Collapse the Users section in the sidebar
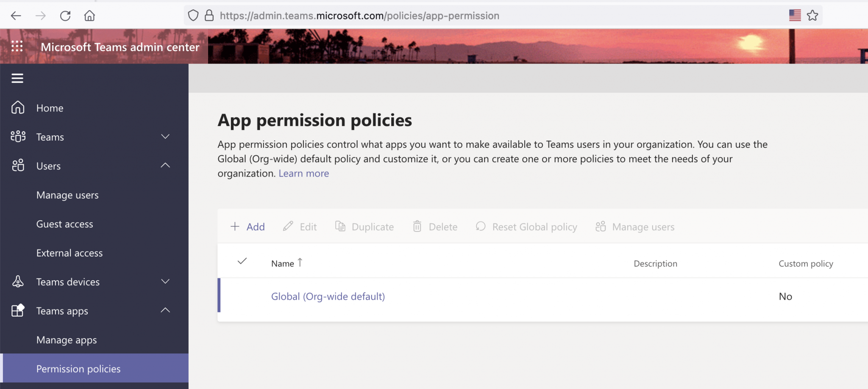The image size is (868, 389). (165, 165)
